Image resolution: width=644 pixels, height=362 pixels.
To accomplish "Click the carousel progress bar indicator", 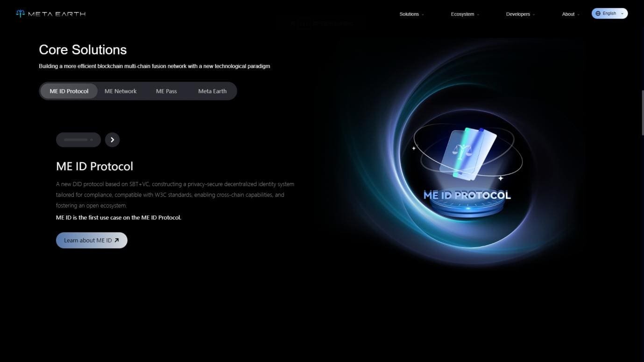I will tap(78, 140).
